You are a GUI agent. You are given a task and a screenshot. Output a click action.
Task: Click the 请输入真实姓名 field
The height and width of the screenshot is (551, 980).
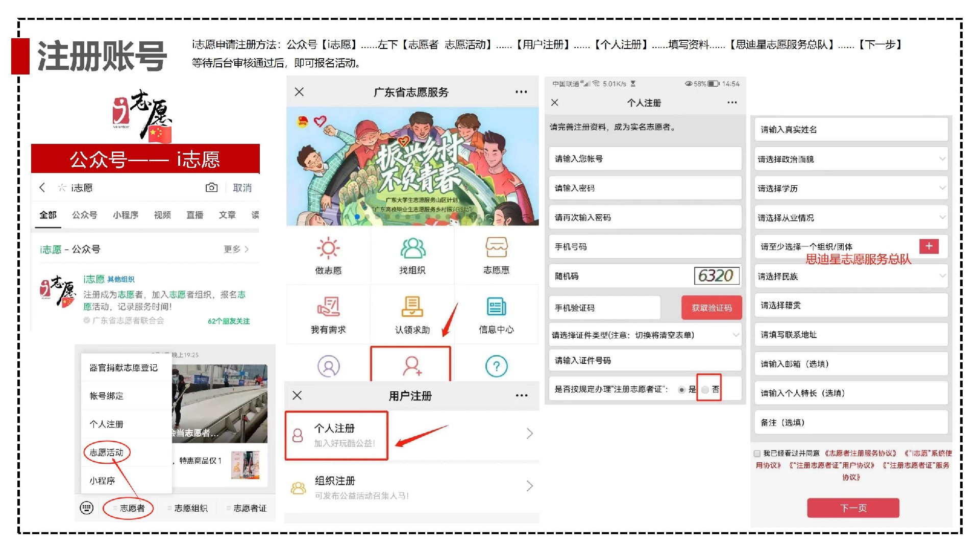[851, 130]
